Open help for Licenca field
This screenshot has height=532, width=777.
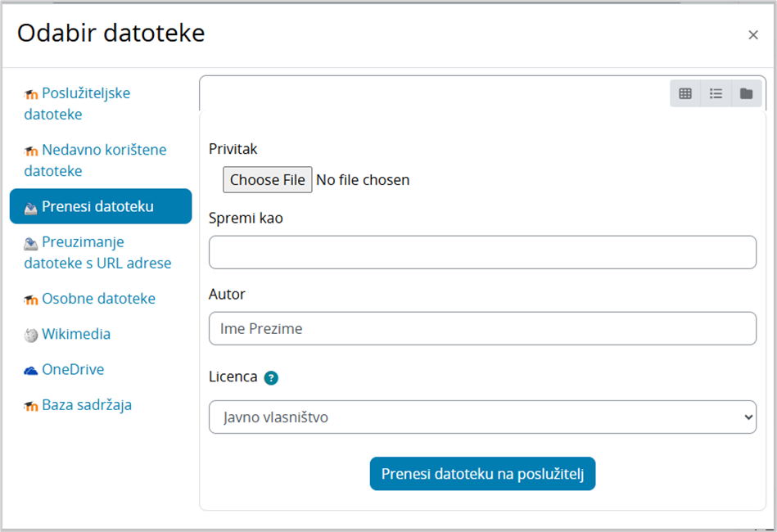tap(271, 378)
